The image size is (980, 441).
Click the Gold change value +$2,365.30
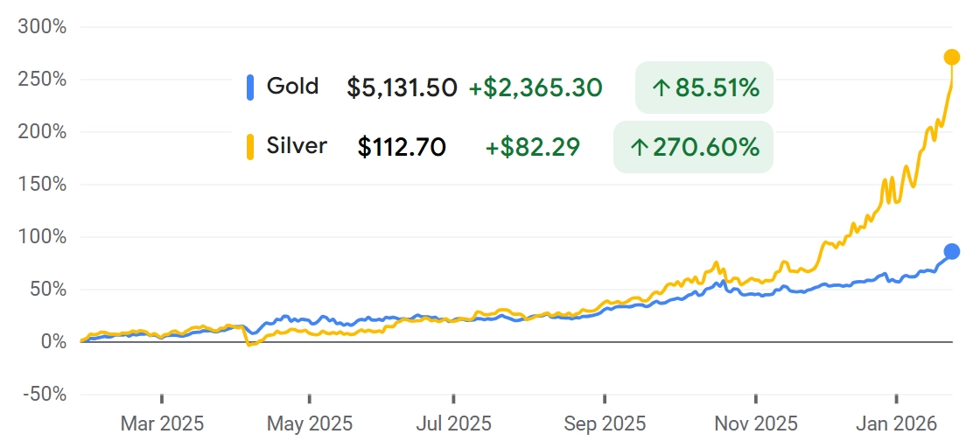(535, 87)
